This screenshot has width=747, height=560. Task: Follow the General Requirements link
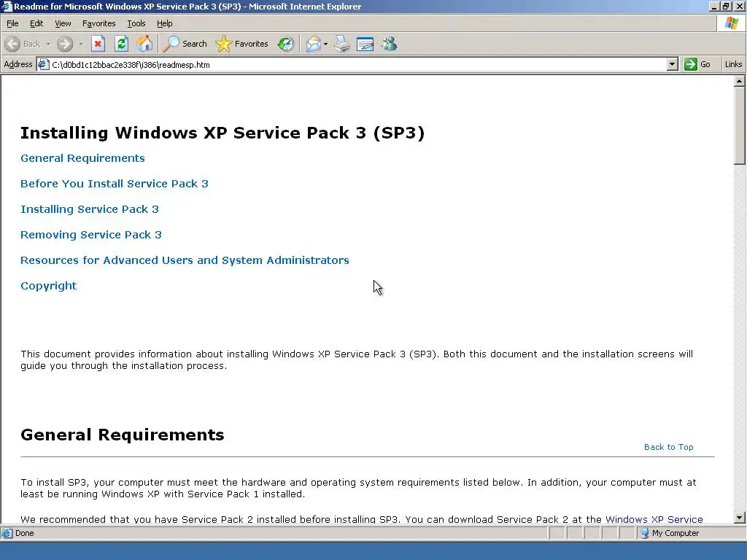82,158
